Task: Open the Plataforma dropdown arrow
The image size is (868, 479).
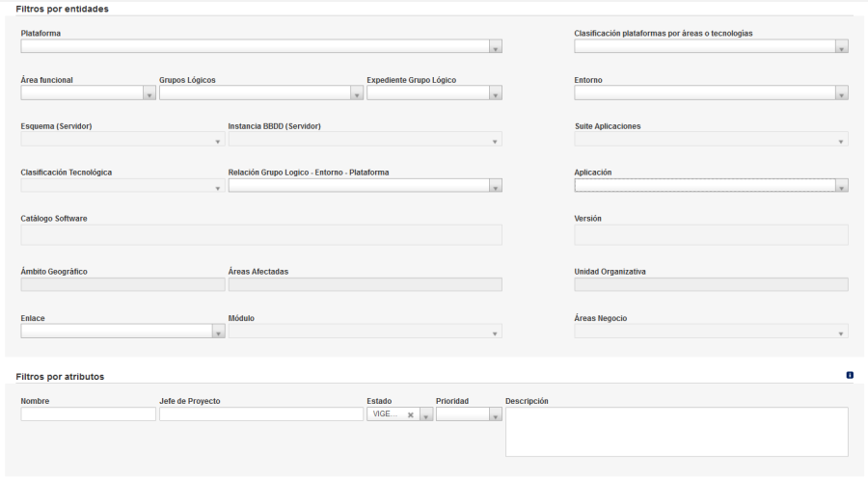Action: (496, 47)
